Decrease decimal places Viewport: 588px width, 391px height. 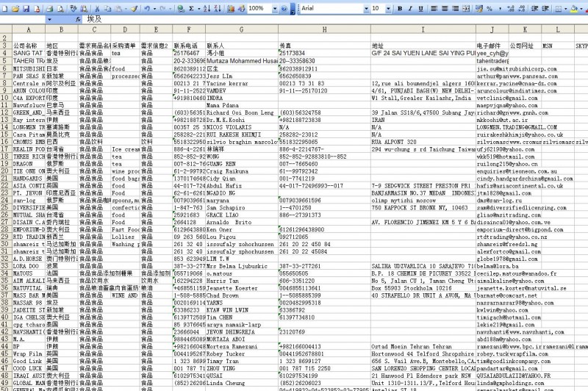[x=521, y=9]
